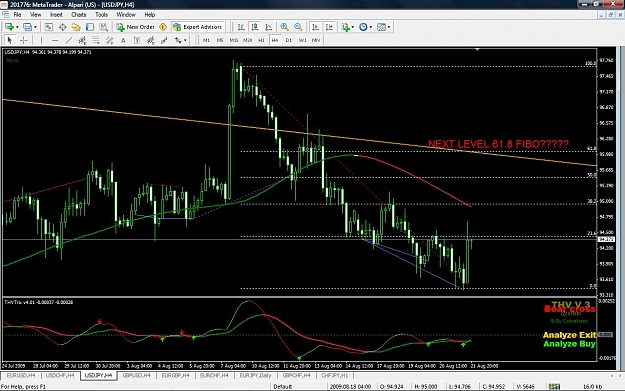Zoom in on the chart

(x=285, y=27)
